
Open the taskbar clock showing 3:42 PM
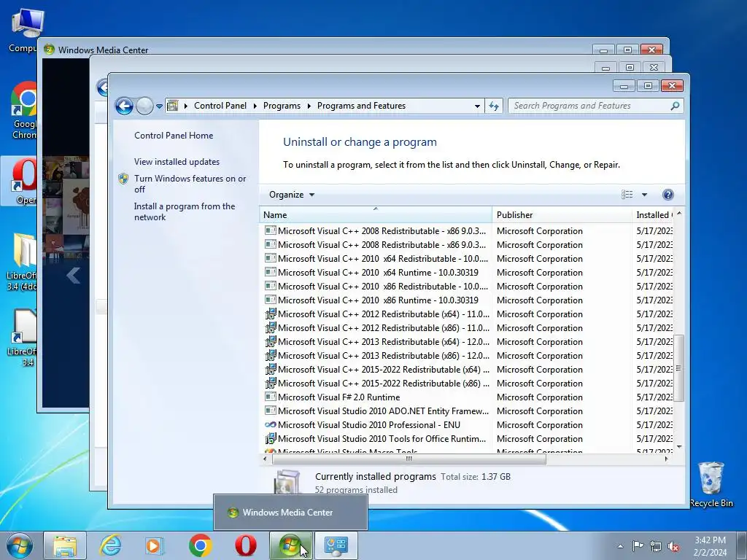[x=710, y=546]
